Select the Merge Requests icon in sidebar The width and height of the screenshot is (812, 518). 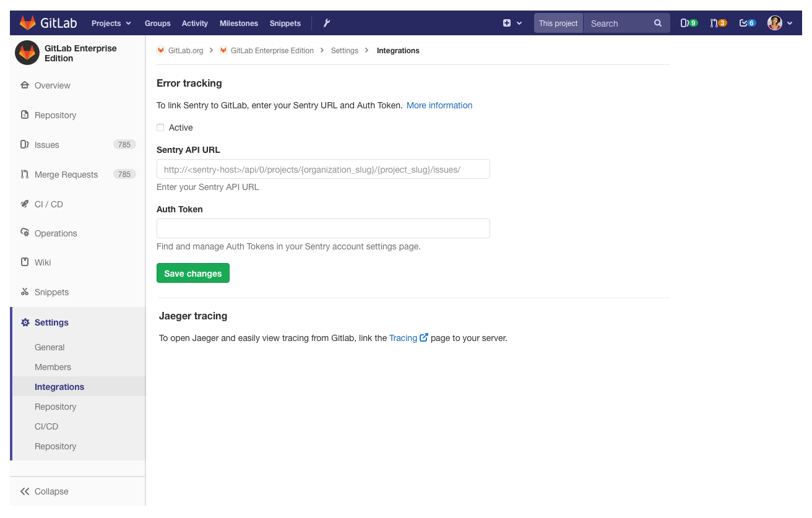click(24, 174)
